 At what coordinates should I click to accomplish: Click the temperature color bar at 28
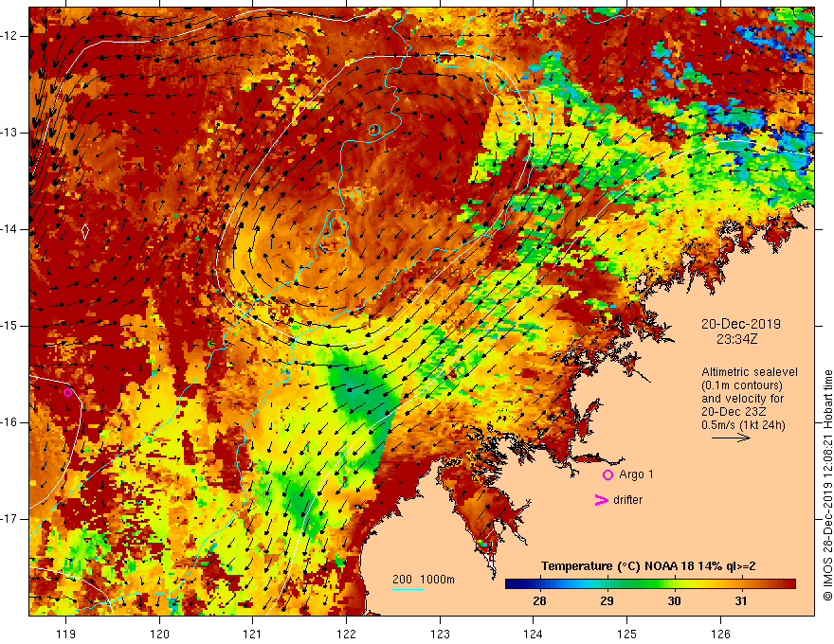pos(540,584)
